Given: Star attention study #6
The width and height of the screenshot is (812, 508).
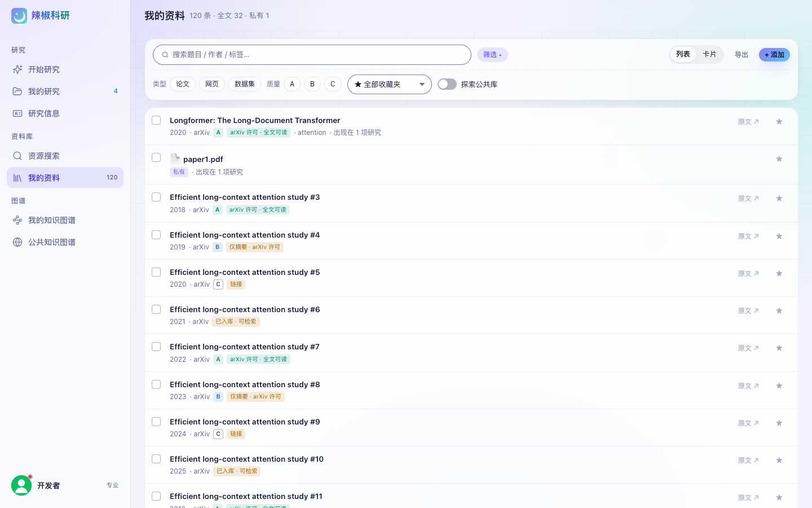Looking at the screenshot, I should coord(779,311).
